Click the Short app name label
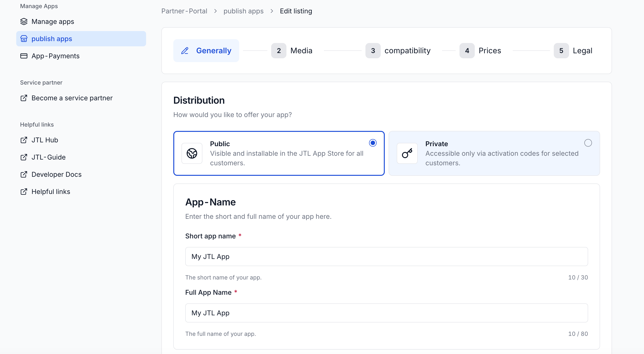Image resolution: width=644 pixels, height=354 pixels. click(211, 236)
